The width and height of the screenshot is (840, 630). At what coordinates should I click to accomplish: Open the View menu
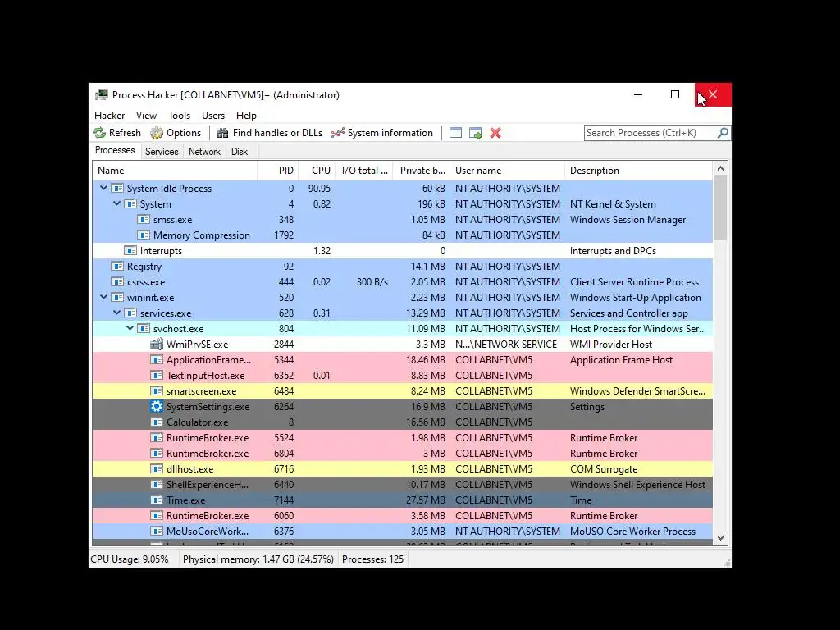146,115
